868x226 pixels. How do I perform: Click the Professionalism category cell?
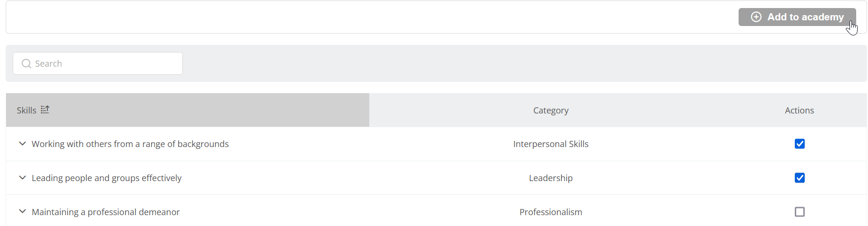(551, 212)
